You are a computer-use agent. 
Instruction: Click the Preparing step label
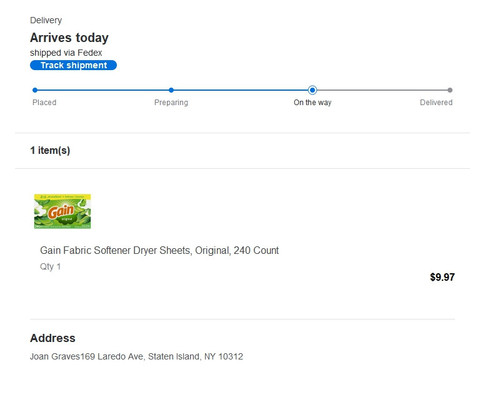[x=171, y=102]
